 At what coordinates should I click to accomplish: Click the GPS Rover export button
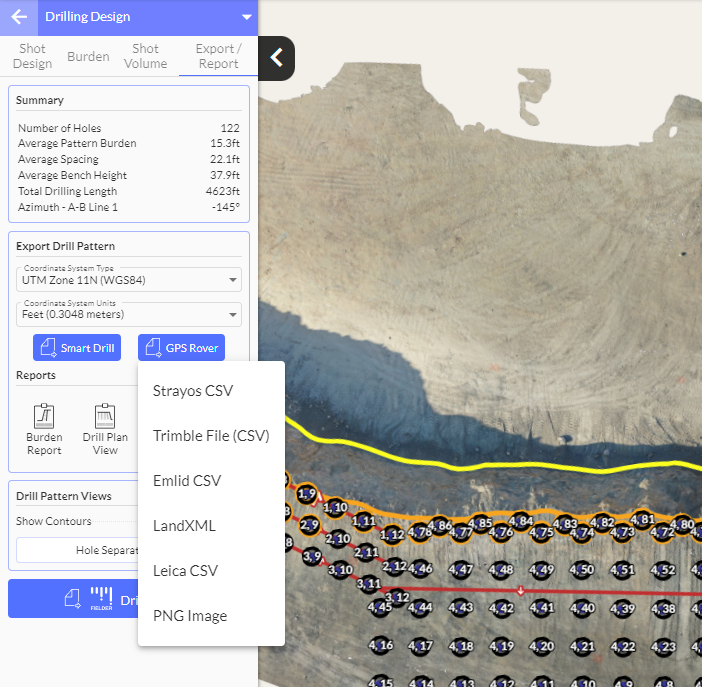coord(181,348)
